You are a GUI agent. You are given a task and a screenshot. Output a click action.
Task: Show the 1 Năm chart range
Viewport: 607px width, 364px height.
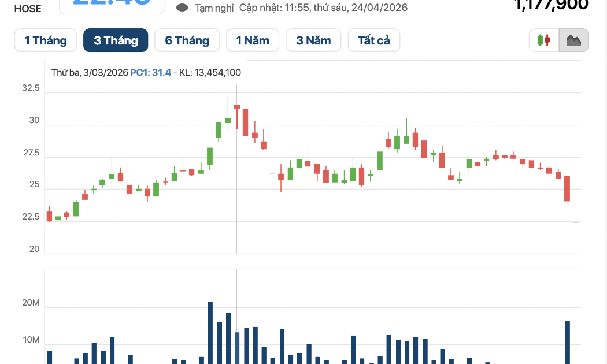coord(253,40)
